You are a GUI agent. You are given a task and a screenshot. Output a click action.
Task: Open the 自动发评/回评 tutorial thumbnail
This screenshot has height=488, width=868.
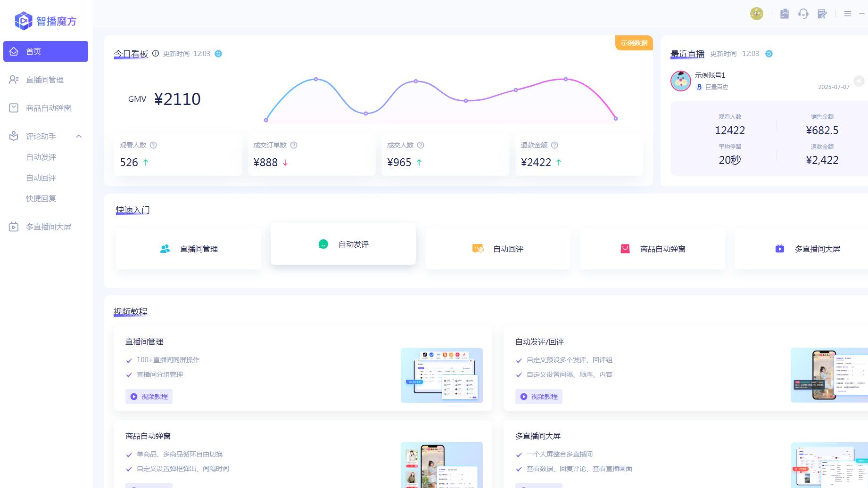point(829,375)
